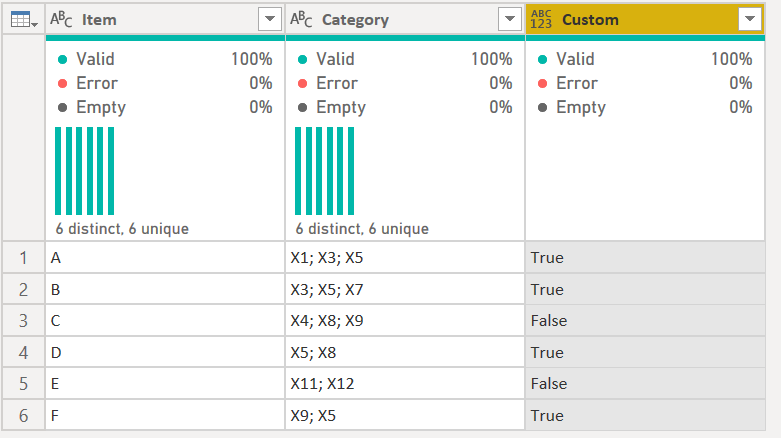Viewport: 781px width, 438px height.
Task: Click the cell 'X3; X5; X7'
Action: (x=405, y=290)
